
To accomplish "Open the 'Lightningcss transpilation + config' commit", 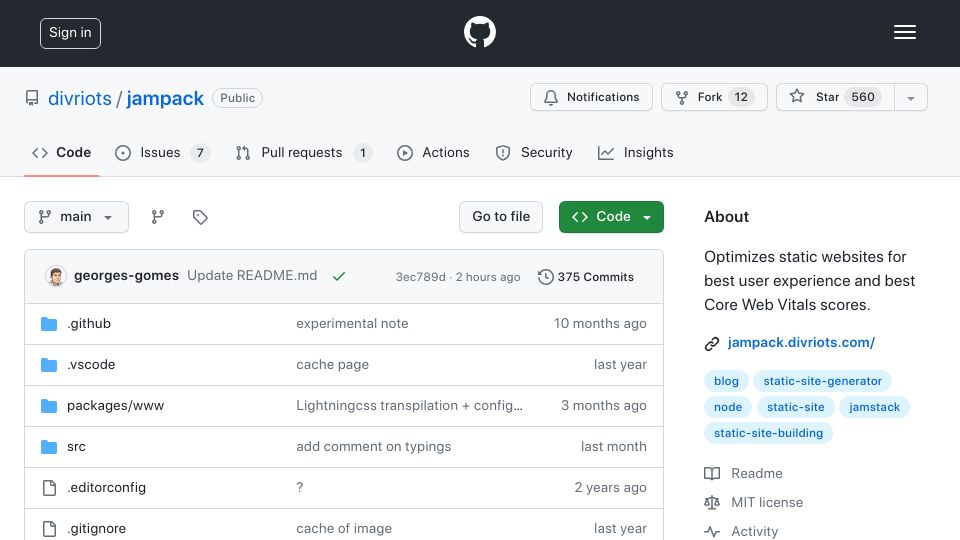I will point(410,405).
